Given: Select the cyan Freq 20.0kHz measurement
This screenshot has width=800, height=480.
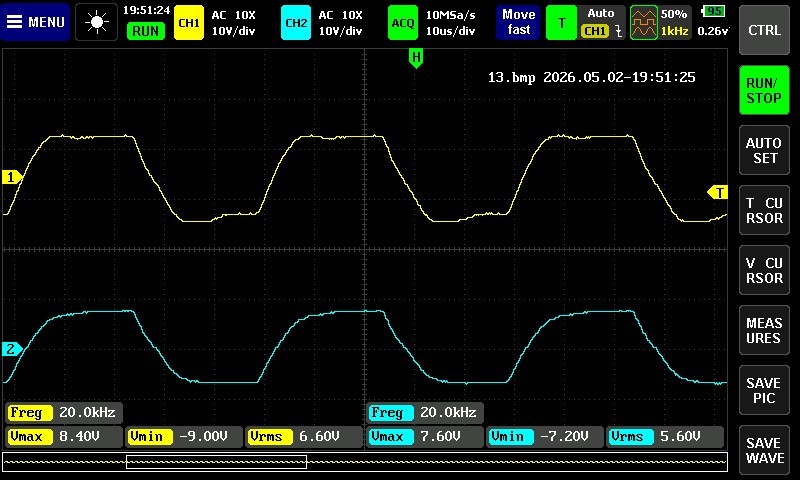Looking at the screenshot, I should point(424,413).
